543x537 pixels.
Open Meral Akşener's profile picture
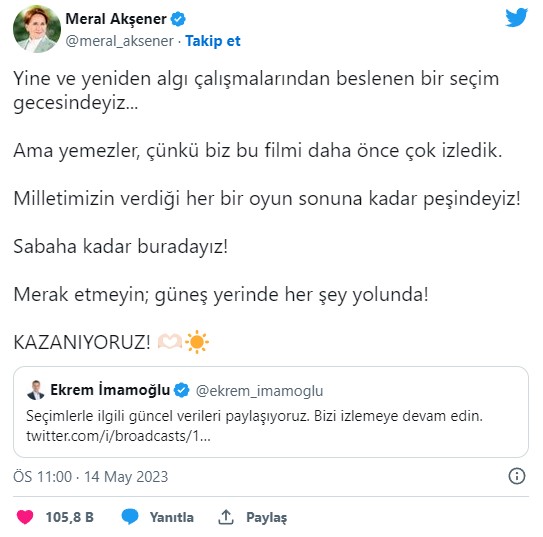point(37,29)
